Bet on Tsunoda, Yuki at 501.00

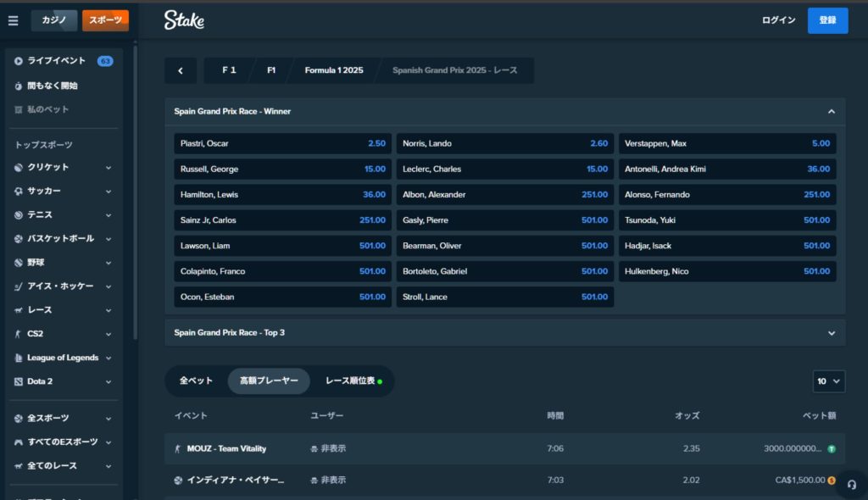(727, 220)
